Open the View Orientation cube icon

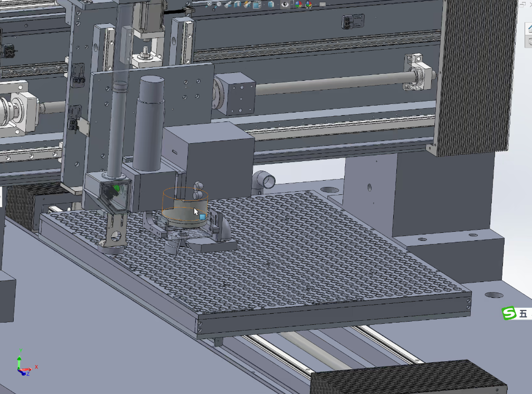(256, 5)
